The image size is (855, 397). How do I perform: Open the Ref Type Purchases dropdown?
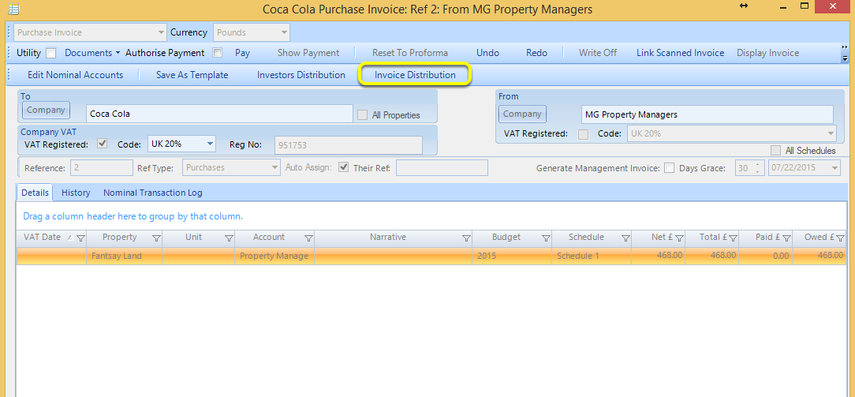[232, 167]
